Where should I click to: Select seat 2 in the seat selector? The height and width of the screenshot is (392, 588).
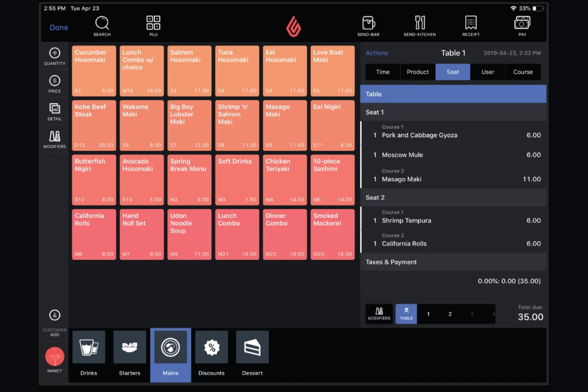pos(450,314)
